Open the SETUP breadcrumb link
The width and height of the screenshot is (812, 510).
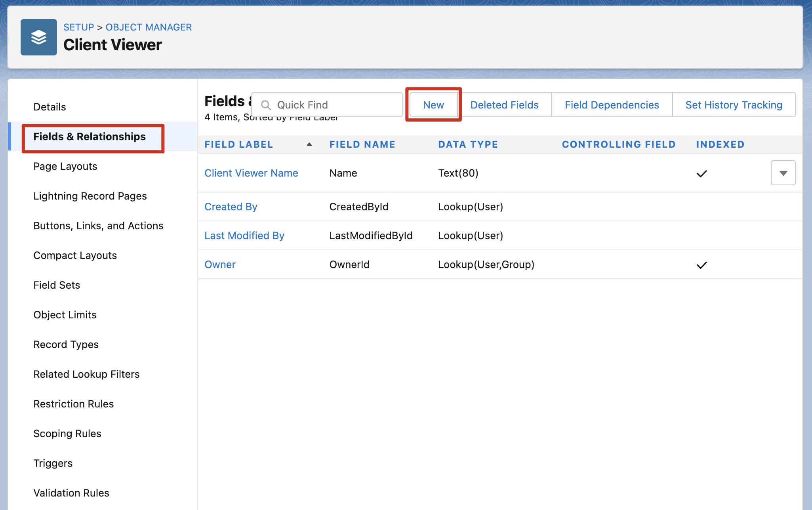pyautogui.click(x=78, y=27)
